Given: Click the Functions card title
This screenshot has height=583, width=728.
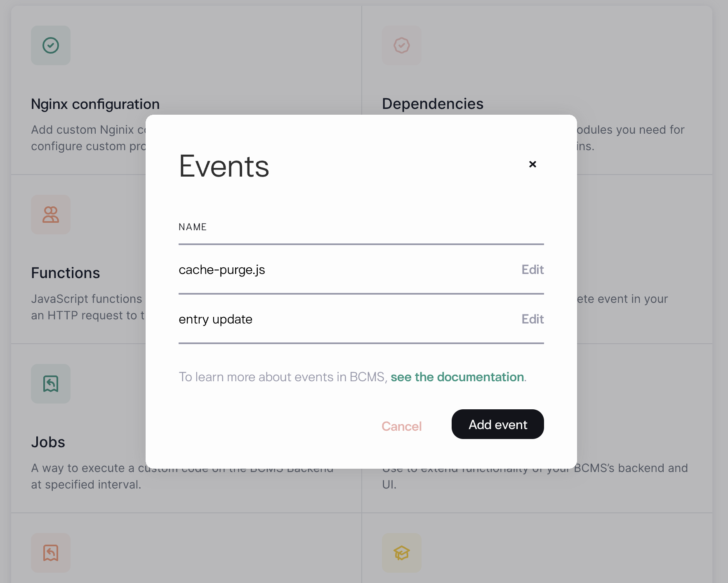Looking at the screenshot, I should tap(66, 273).
